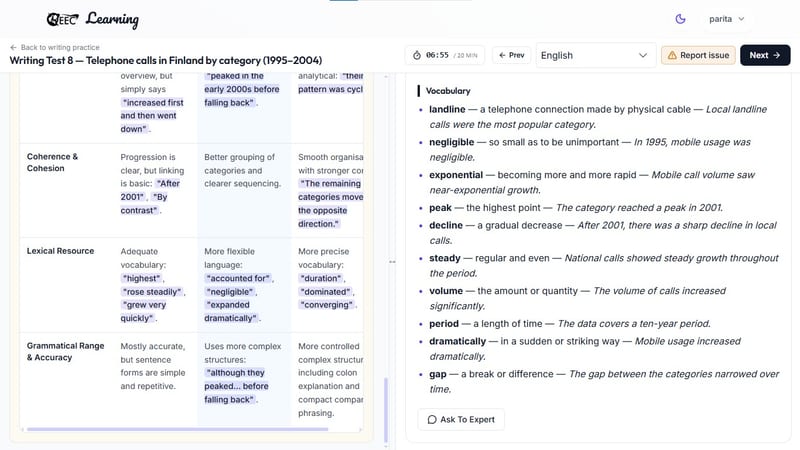Click the vocabulary word 'decline'
800x450 pixels.
pos(446,225)
